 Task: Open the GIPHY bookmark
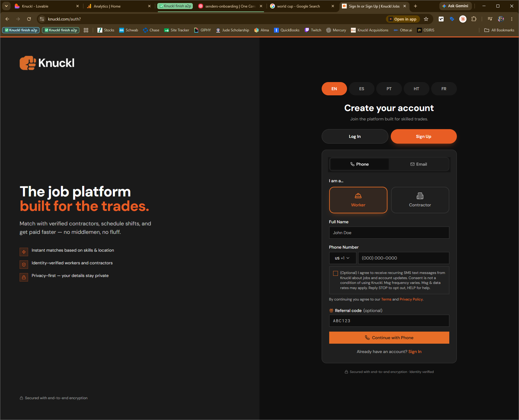click(x=202, y=30)
